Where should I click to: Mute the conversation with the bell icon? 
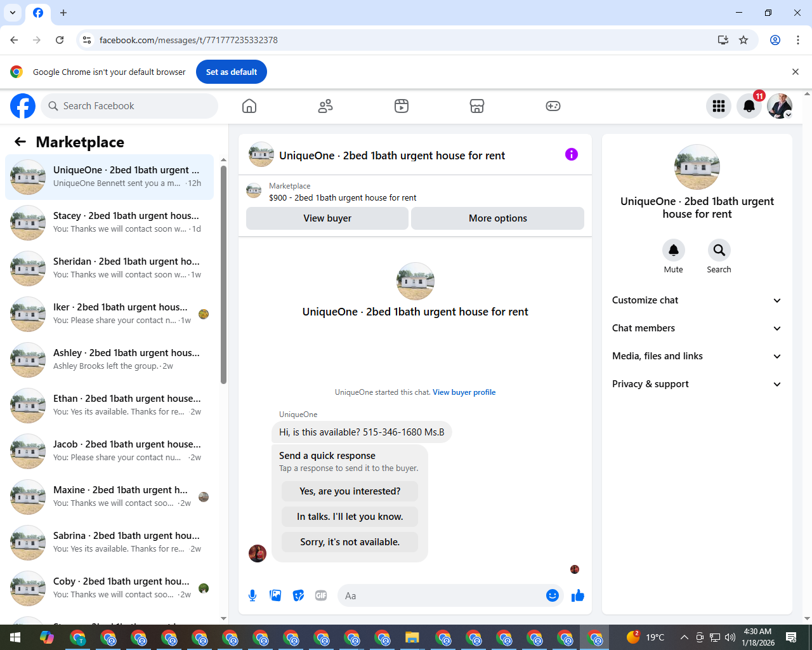[674, 250]
